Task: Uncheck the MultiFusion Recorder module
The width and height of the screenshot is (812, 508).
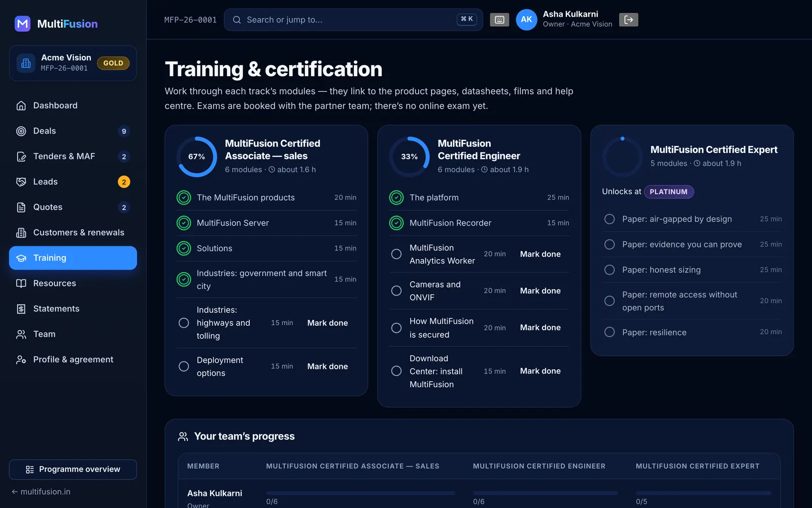Action: click(396, 223)
